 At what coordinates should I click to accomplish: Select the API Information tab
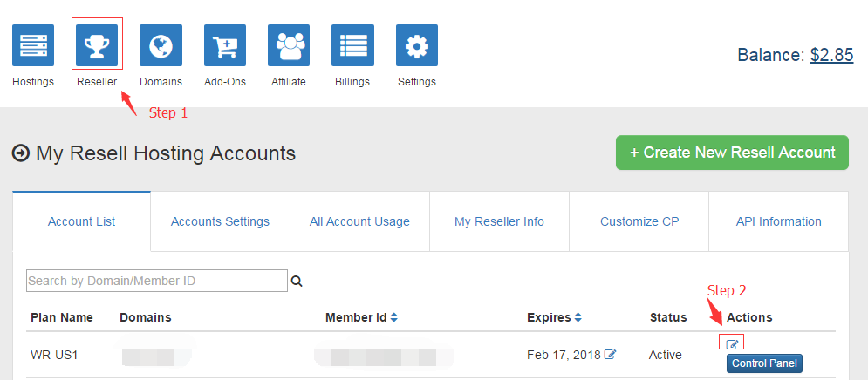[x=778, y=221]
